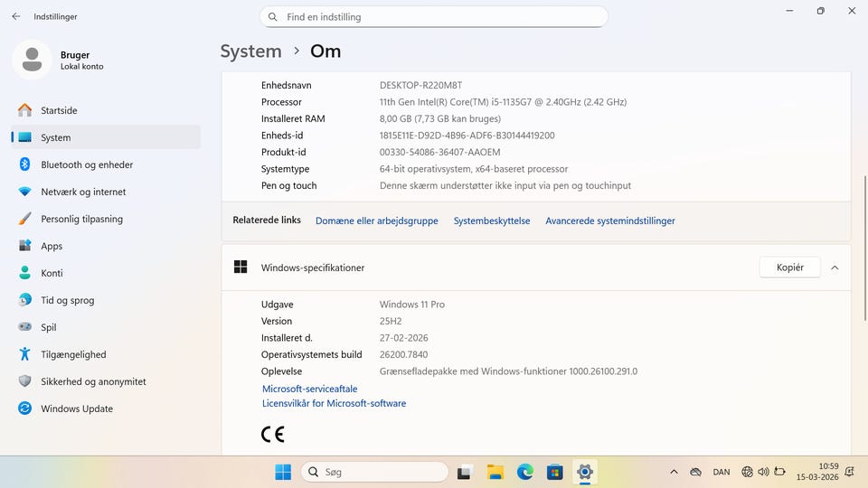Open Tilgængelighed settings
Viewport: 868px width, 488px height.
pyautogui.click(x=73, y=354)
